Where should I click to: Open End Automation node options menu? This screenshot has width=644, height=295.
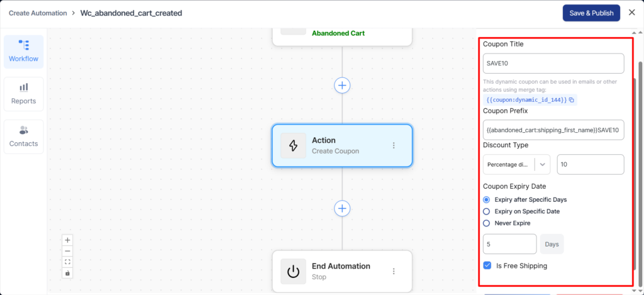coord(394,271)
